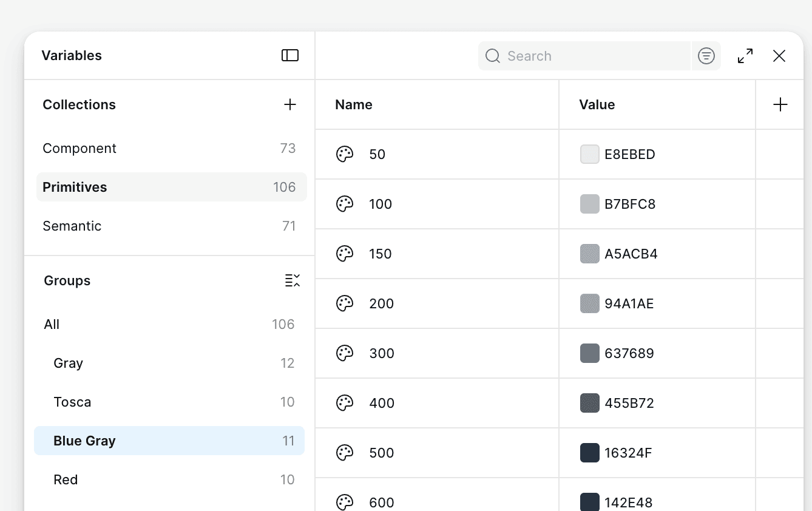Screen dimensions: 812x511
Task: Close the Variables window
Action: pos(779,56)
